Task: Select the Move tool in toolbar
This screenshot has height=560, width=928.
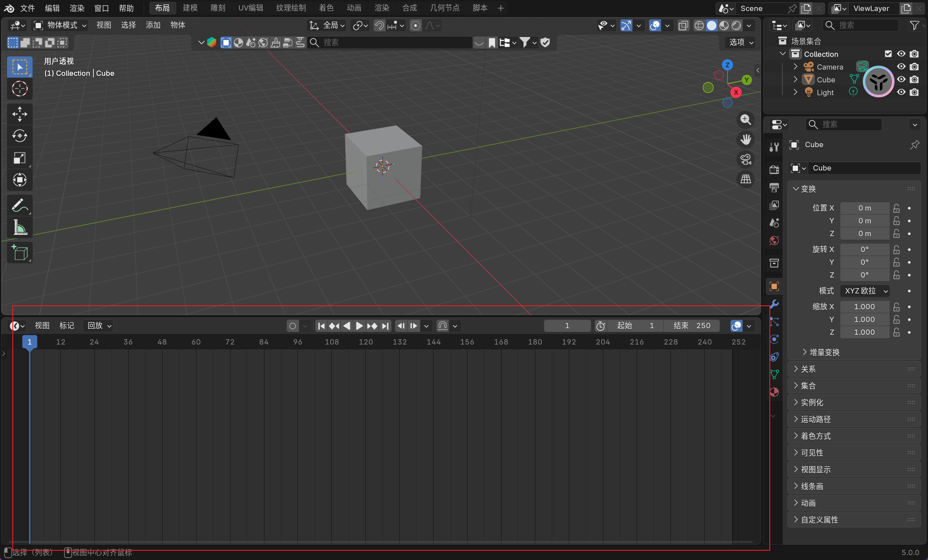Action: (19, 114)
